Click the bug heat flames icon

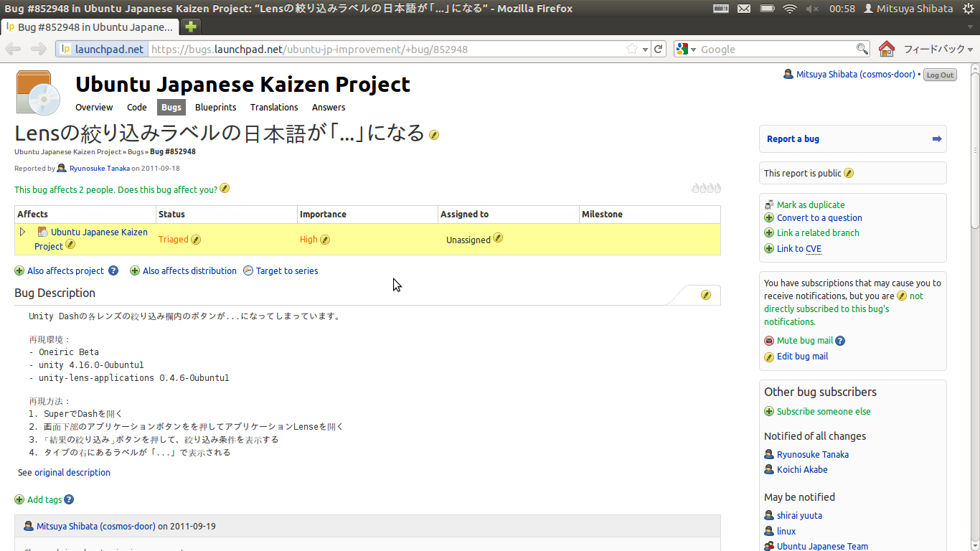(x=707, y=189)
